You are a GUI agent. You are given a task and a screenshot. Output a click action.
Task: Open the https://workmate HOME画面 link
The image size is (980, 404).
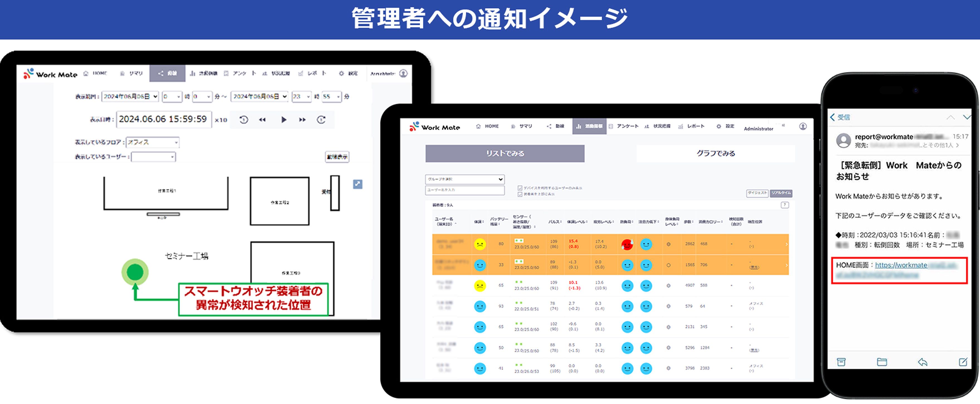click(916, 270)
